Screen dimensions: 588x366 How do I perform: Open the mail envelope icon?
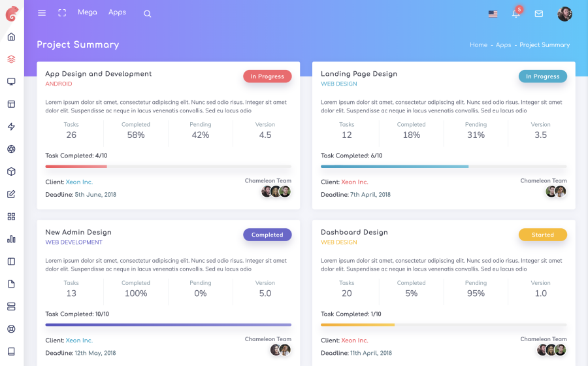coord(539,14)
